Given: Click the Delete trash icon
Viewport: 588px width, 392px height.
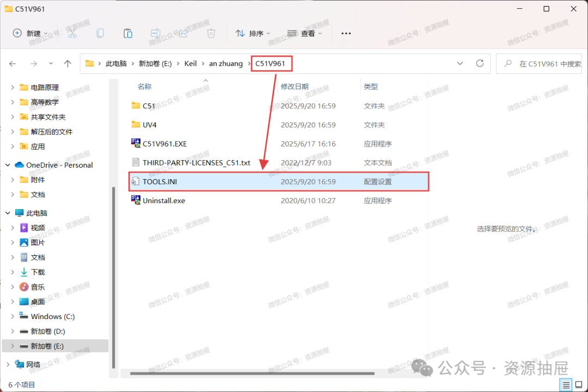Looking at the screenshot, I should tap(211, 33).
